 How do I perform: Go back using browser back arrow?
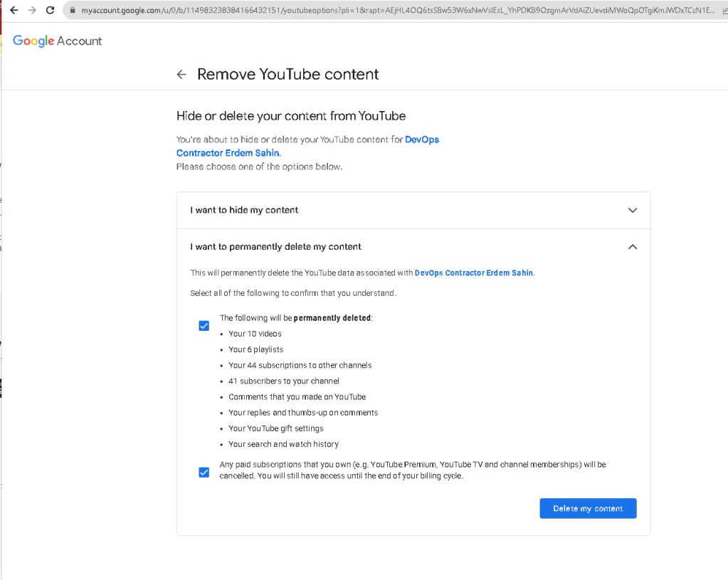pyautogui.click(x=14, y=10)
